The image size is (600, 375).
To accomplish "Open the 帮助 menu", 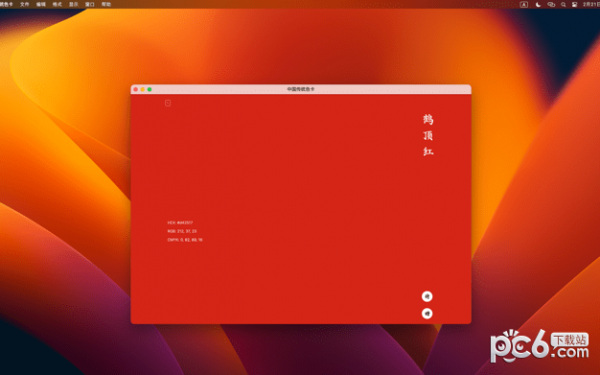I will [x=106, y=4].
